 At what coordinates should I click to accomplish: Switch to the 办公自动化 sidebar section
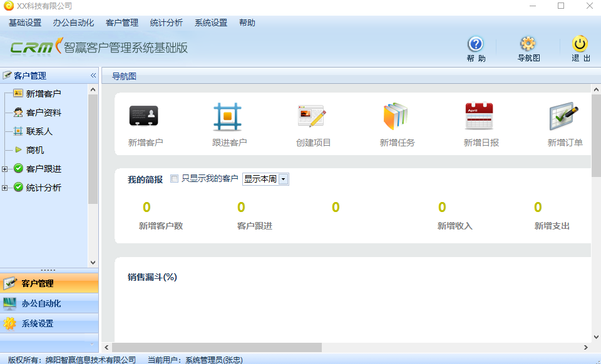point(41,303)
